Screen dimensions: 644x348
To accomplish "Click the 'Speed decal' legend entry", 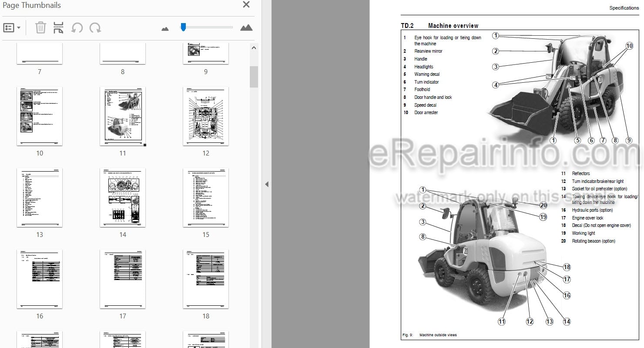I will click(x=425, y=105).
